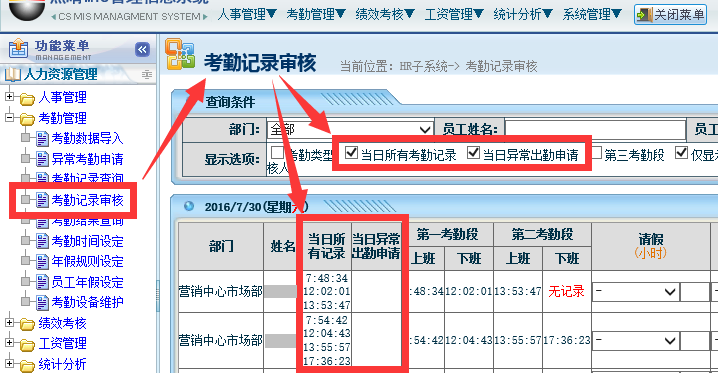
Task: Click the 关闭菜单 button
Action: tap(670, 15)
